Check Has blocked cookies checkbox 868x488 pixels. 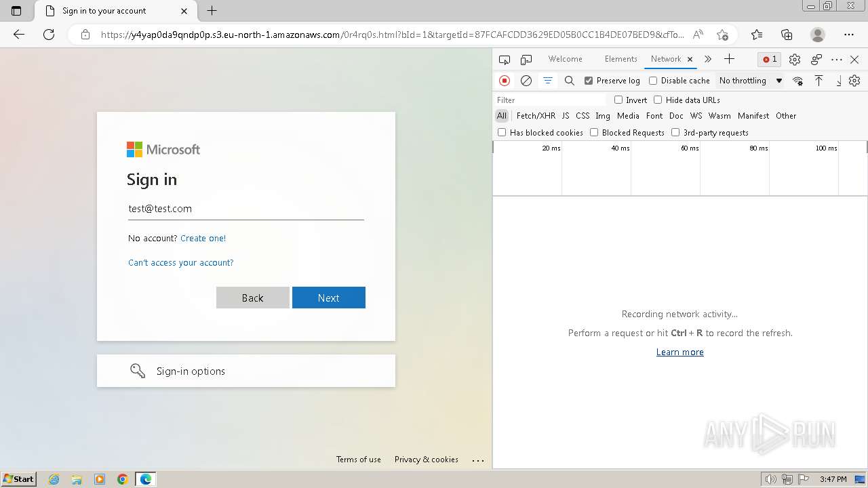tap(502, 132)
